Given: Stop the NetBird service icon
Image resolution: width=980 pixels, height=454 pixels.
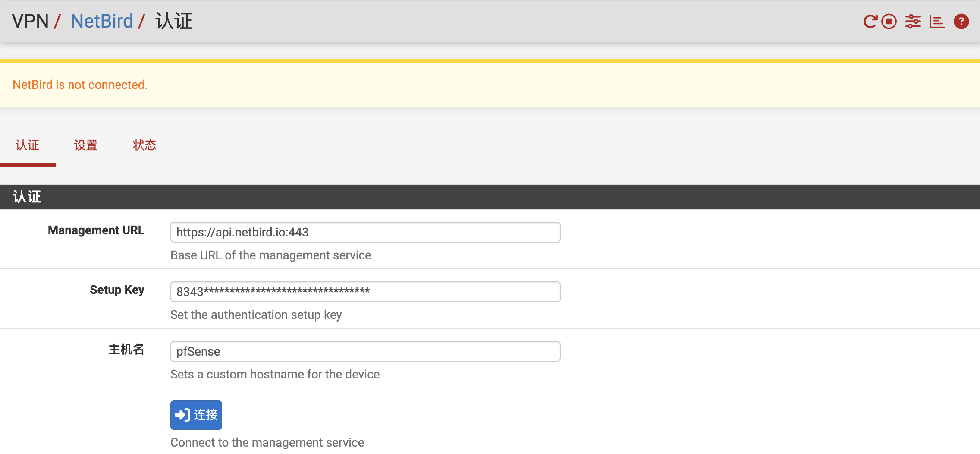Looking at the screenshot, I should coord(889,21).
